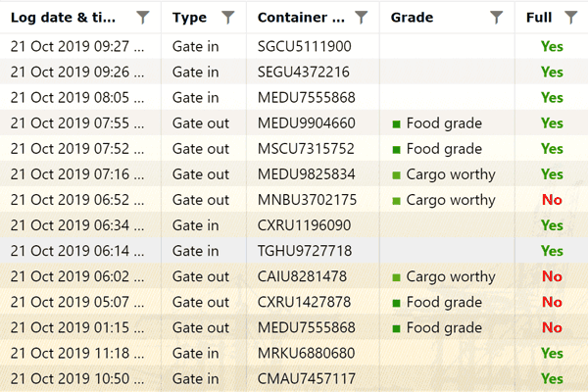Click grade marker on CAIU8281478 row
This screenshot has height=392, width=588.
[397, 276]
